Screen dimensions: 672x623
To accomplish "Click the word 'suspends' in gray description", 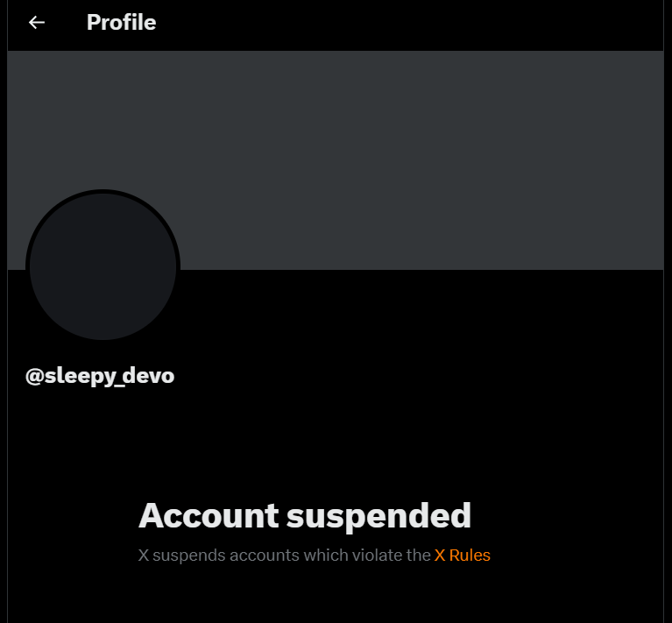I will point(189,556).
